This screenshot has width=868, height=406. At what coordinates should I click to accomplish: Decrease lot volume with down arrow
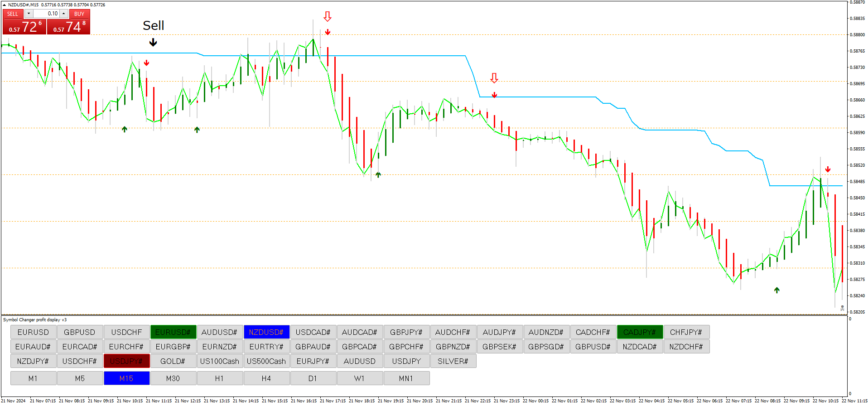pyautogui.click(x=29, y=14)
